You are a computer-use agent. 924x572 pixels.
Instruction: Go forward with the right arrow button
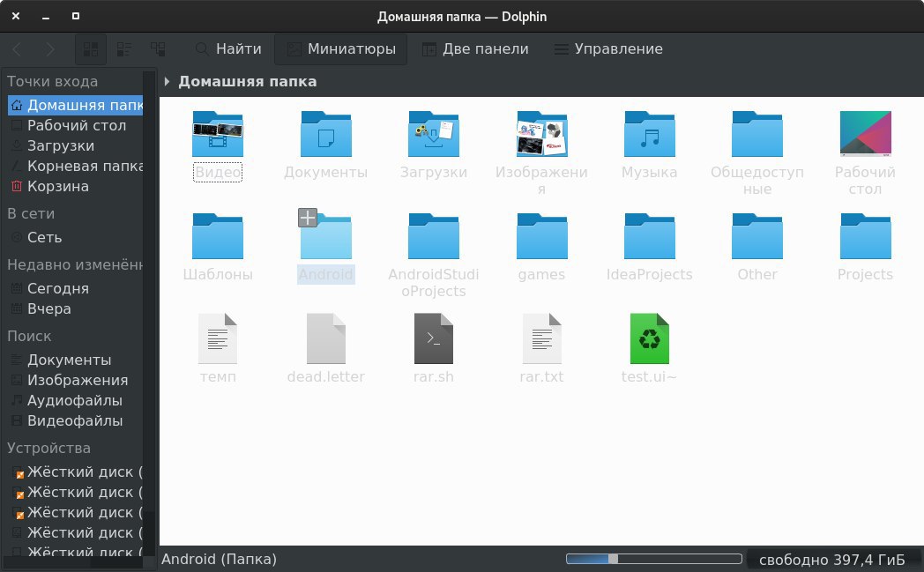(x=50, y=48)
